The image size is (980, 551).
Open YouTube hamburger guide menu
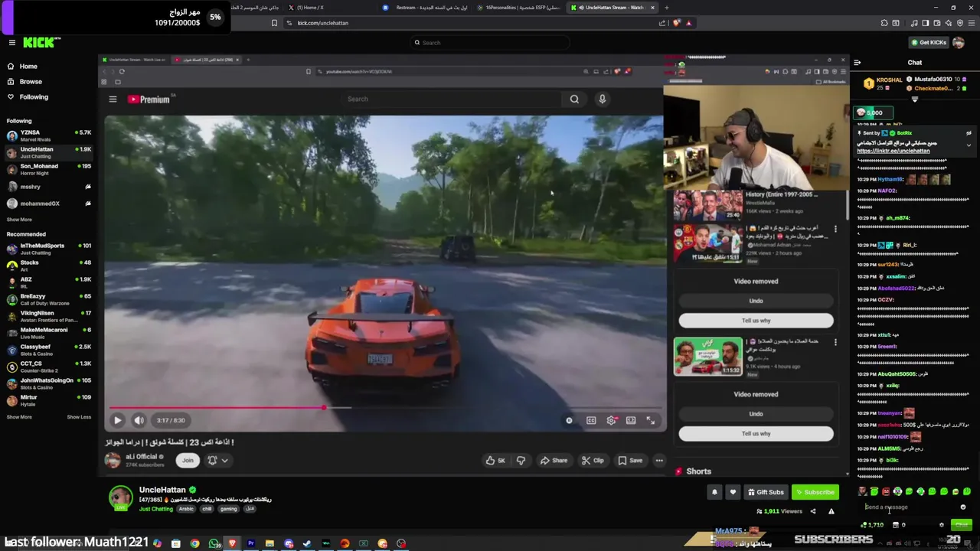pyautogui.click(x=113, y=99)
